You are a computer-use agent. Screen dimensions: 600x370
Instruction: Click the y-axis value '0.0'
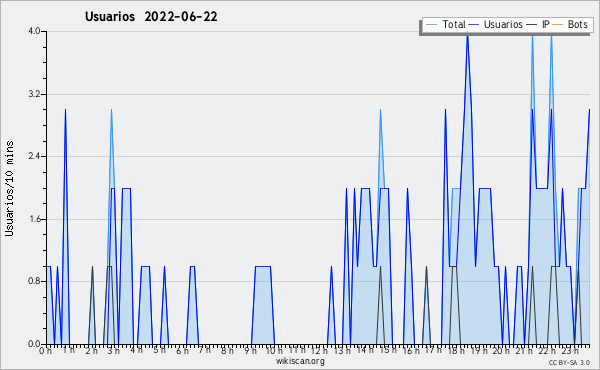click(x=34, y=344)
